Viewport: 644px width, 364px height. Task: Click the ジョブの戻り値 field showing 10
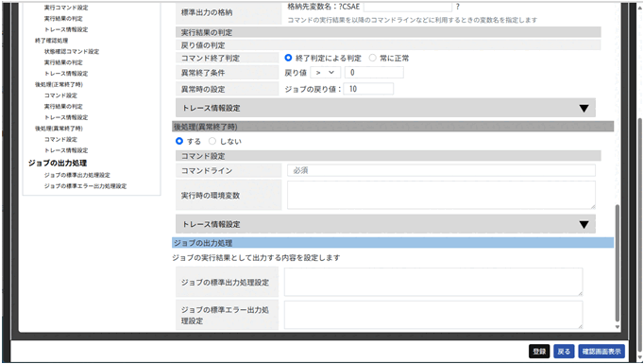(x=368, y=89)
